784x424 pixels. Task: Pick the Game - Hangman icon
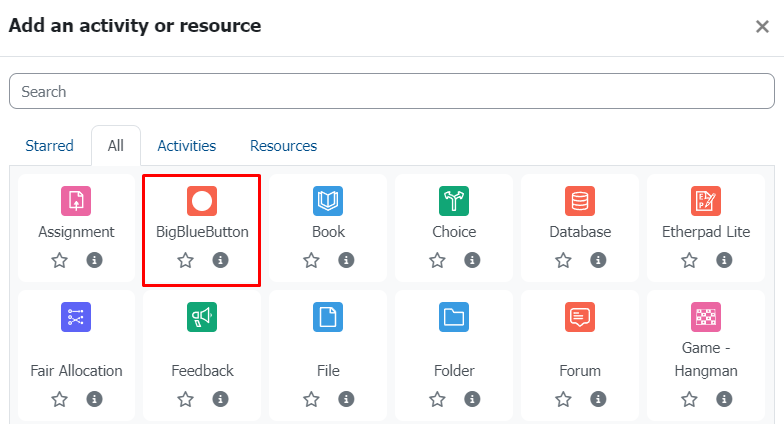(706, 317)
